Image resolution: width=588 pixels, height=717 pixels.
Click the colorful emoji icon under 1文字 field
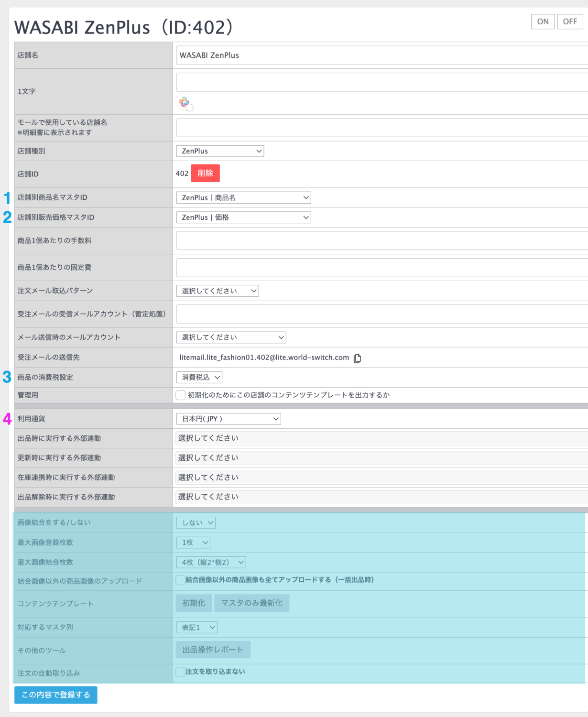click(185, 102)
